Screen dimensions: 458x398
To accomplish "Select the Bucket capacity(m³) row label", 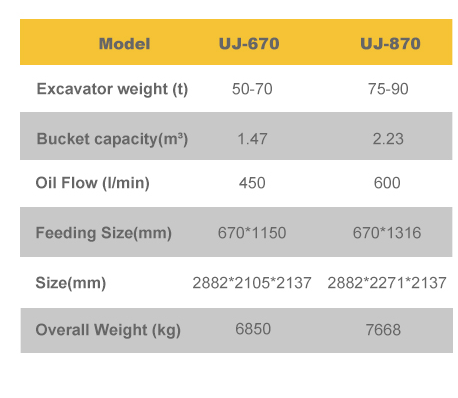I will tap(112, 139).
